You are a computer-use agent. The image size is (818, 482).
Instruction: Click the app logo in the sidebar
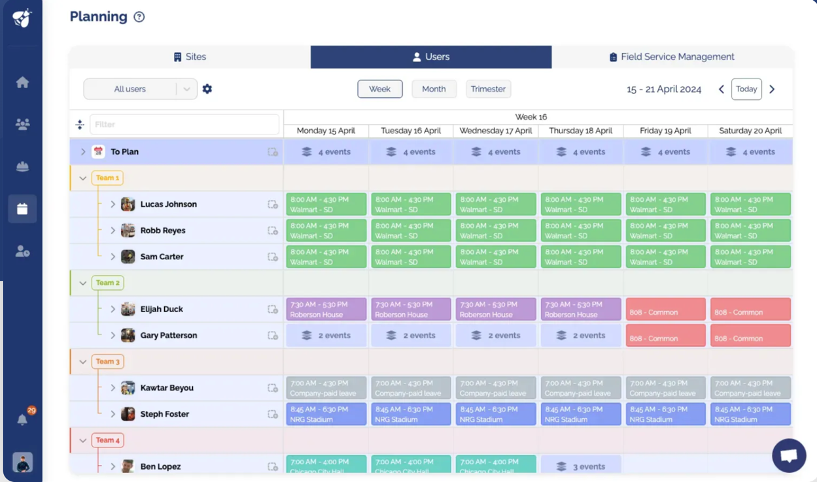[x=22, y=18]
